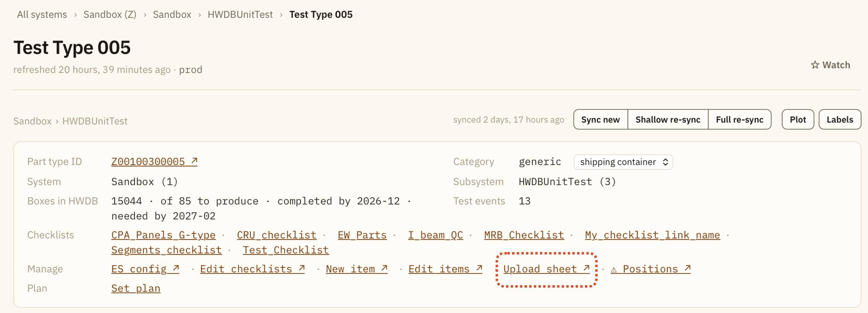This screenshot has height=313, width=868.
Task: Open the ES config link
Action: 145,269
